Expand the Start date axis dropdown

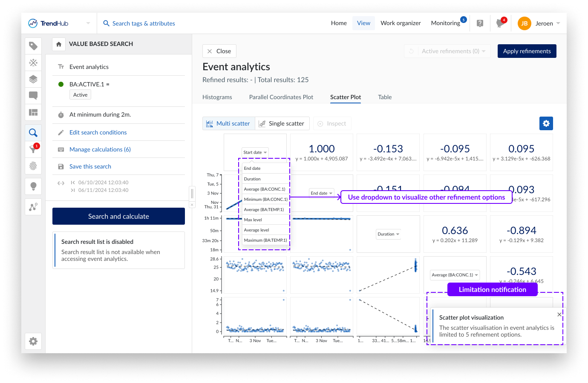(255, 152)
